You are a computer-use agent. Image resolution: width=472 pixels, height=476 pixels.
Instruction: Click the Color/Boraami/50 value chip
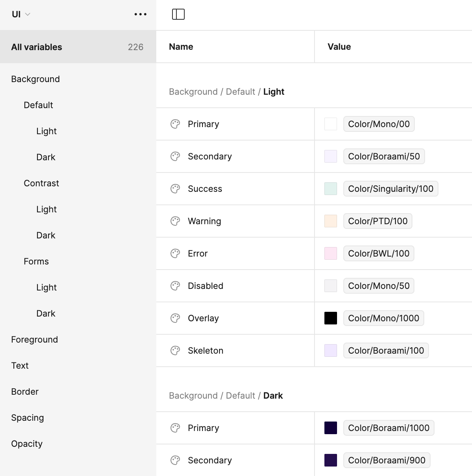point(384,156)
